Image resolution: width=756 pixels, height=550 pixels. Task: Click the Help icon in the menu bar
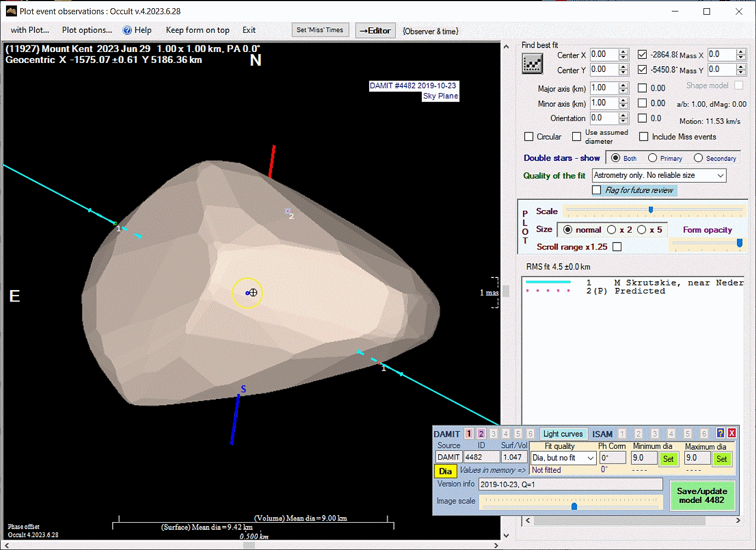pyautogui.click(x=127, y=31)
